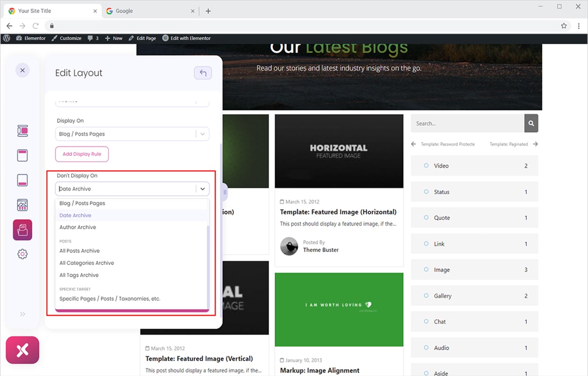Open the image grid layout icon in left rail

(x=22, y=205)
